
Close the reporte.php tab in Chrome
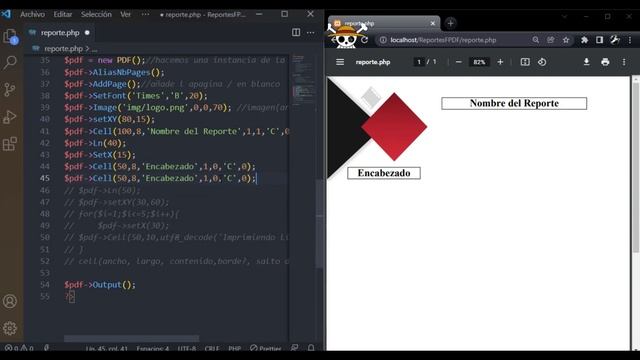coord(433,23)
